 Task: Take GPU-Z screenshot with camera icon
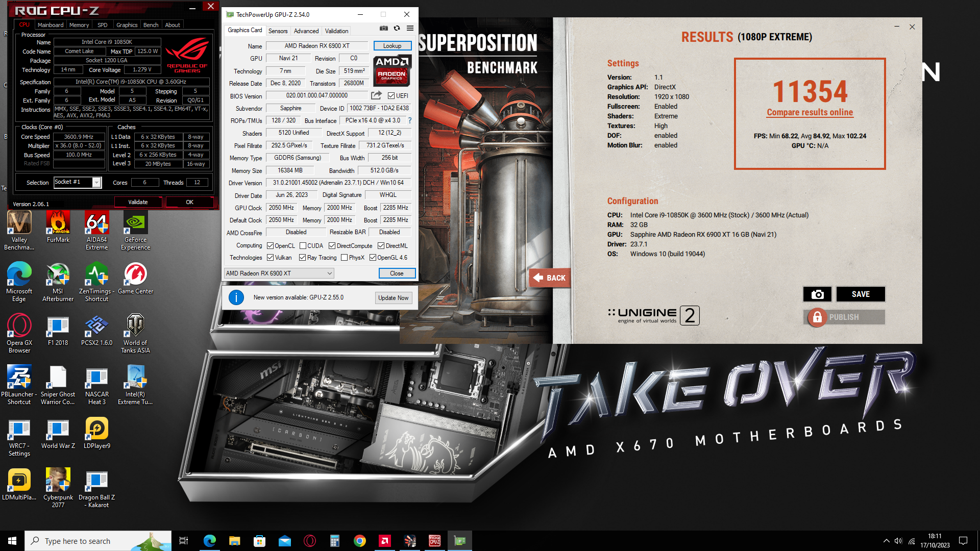click(384, 28)
